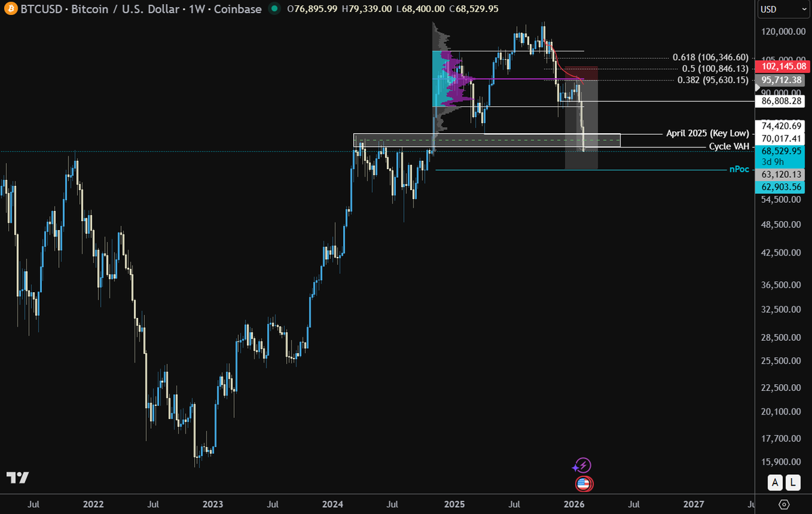Viewport: 812px width, 514px height.
Task: Click the 2024 label on time axis
Action: [x=333, y=505]
